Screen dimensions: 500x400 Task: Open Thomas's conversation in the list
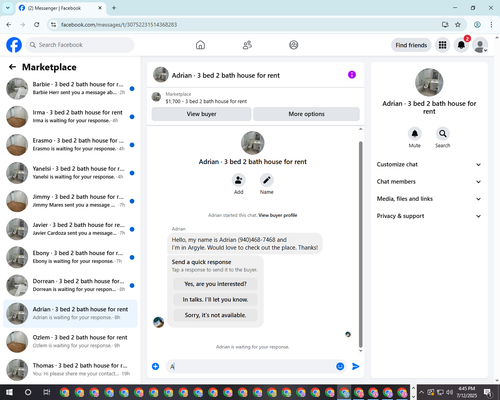point(70,370)
